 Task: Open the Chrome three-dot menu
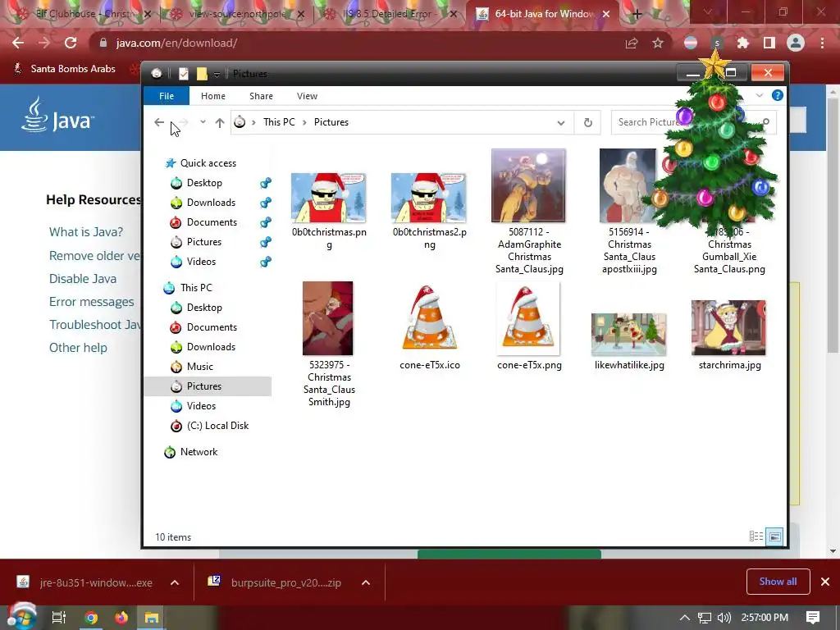coord(822,43)
